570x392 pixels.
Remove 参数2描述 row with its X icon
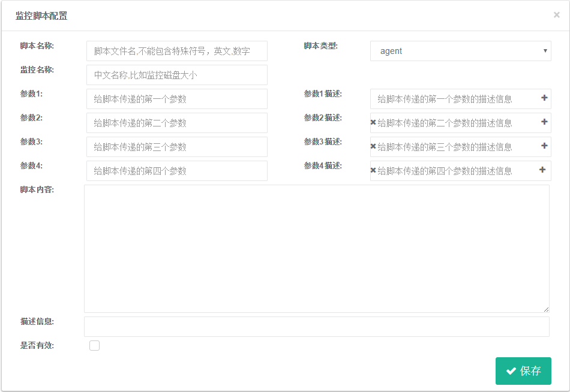tap(373, 122)
